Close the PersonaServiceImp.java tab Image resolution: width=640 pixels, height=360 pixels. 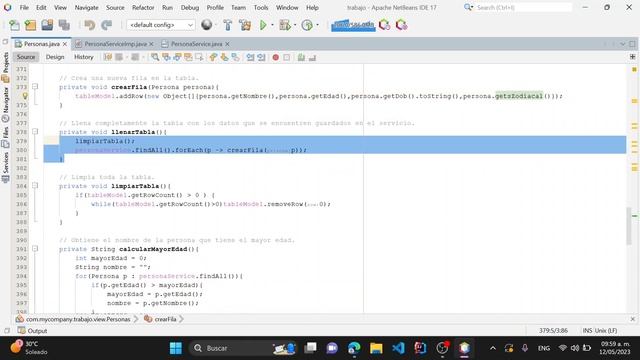pyautogui.click(x=151, y=44)
